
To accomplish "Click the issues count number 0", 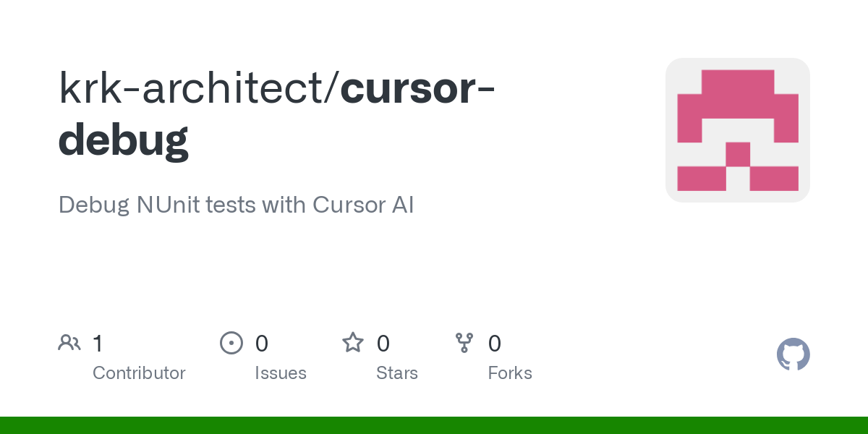I will pyautogui.click(x=262, y=344).
